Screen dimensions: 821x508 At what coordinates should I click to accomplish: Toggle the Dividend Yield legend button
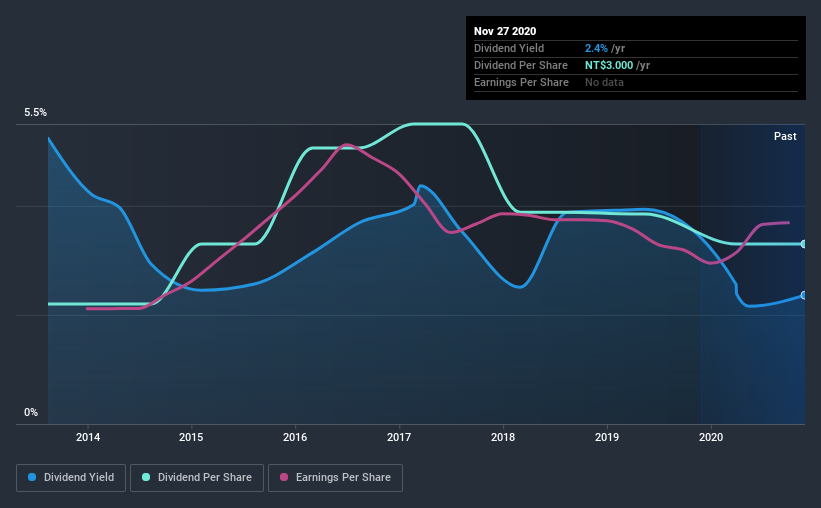pos(71,478)
